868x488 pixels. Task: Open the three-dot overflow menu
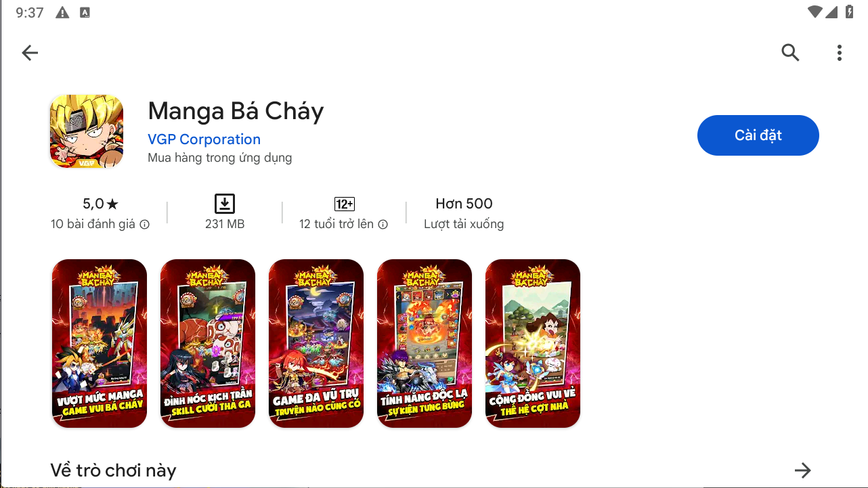pos(839,53)
